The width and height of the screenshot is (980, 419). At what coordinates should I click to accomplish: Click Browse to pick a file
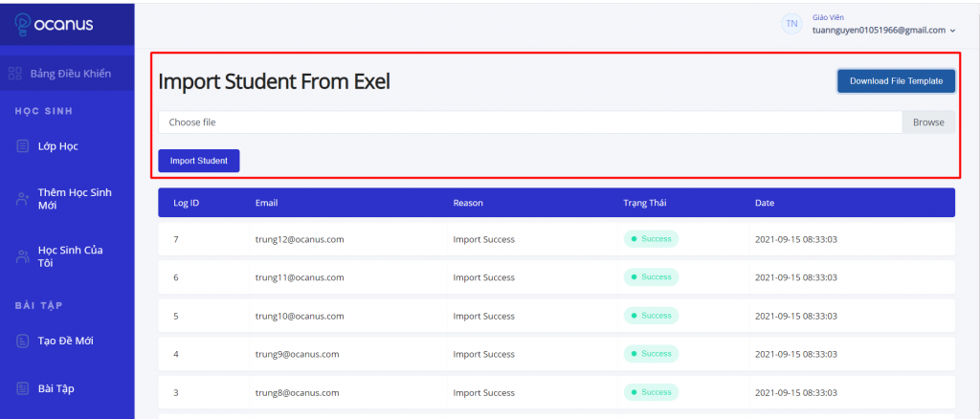click(928, 122)
